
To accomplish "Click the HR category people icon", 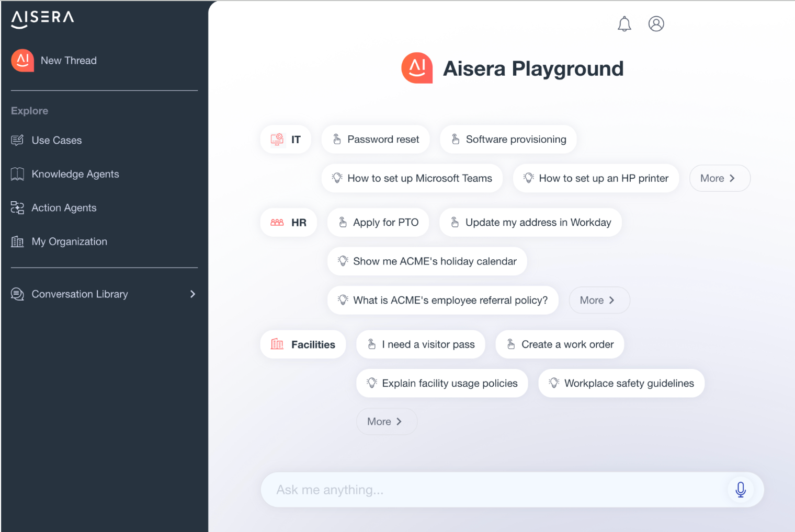I will coord(277,223).
